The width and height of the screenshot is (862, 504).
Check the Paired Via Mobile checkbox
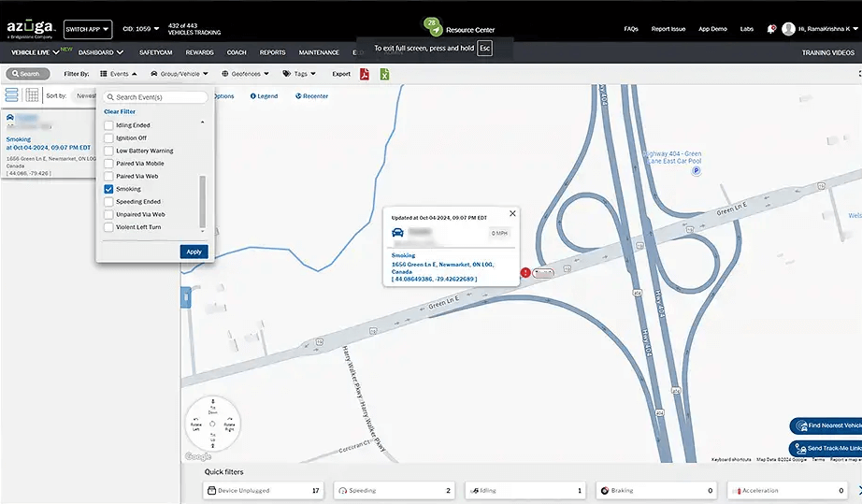point(108,164)
